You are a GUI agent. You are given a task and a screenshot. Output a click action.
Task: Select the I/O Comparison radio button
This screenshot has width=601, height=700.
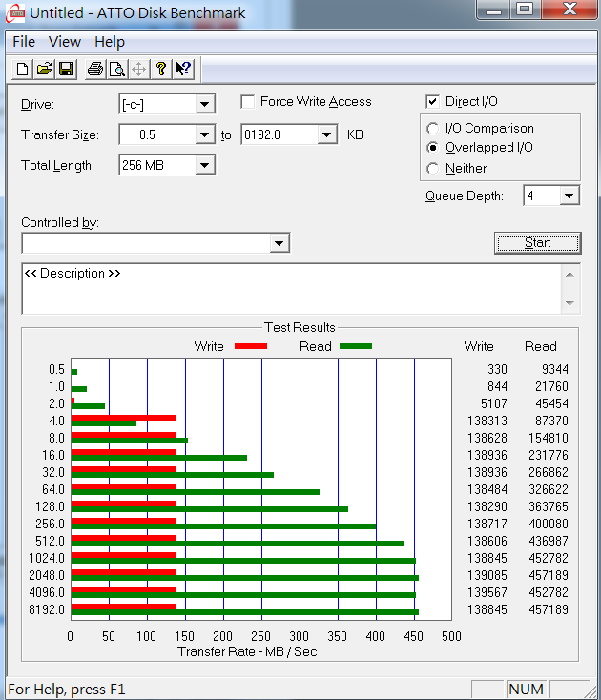(x=432, y=129)
